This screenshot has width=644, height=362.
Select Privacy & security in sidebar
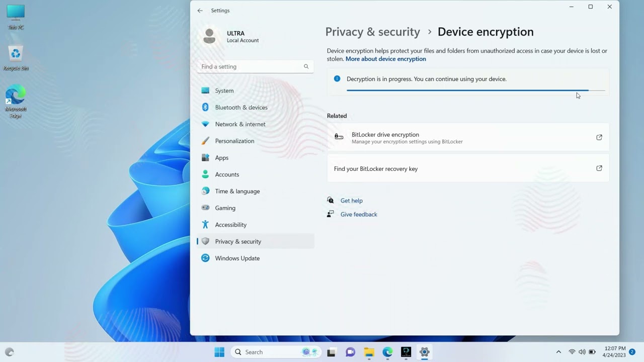255,241
